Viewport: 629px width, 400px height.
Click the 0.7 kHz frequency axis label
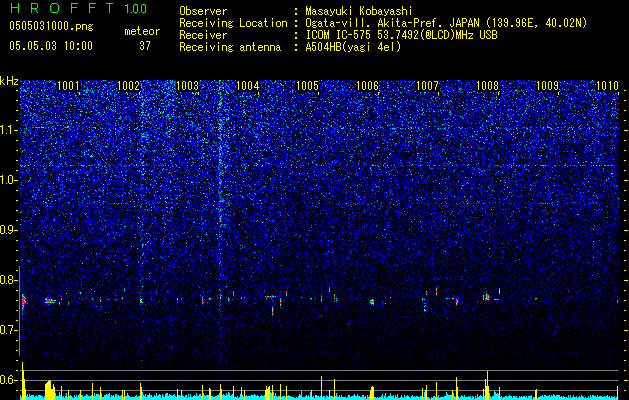[8, 330]
